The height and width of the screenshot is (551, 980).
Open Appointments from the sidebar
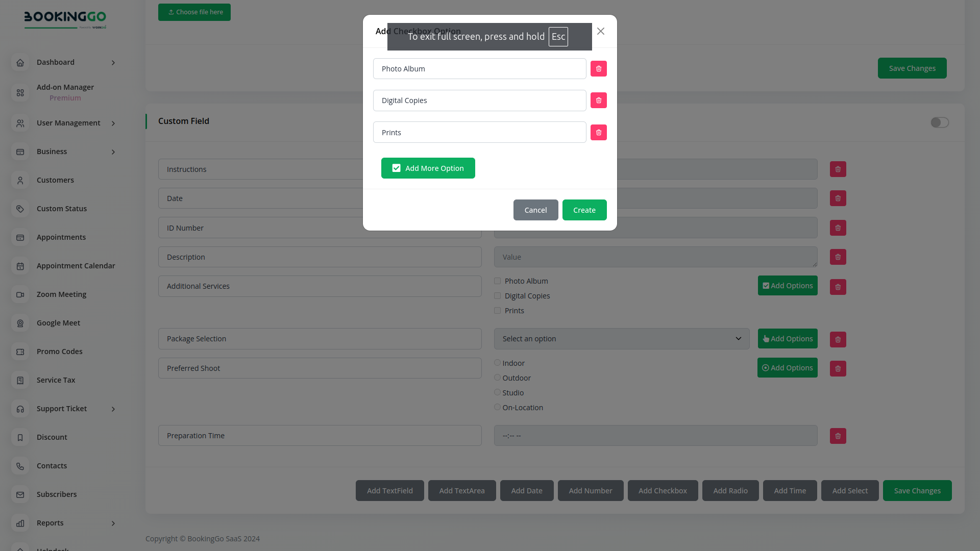point(61,237)
